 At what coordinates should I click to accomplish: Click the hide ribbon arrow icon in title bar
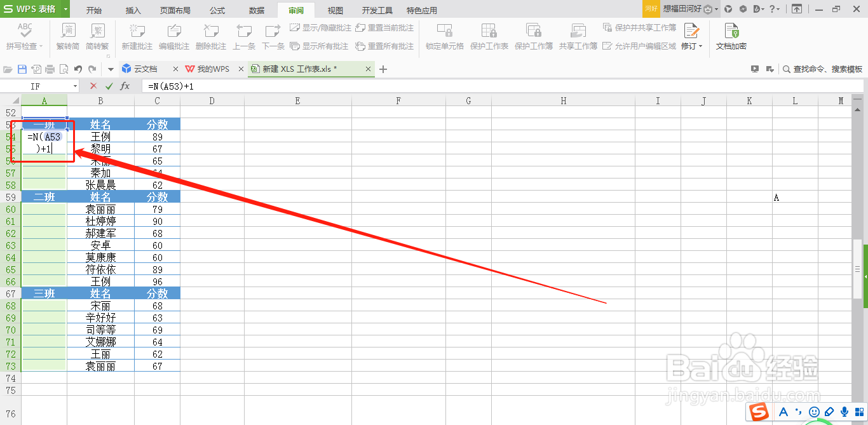[796, 9]
